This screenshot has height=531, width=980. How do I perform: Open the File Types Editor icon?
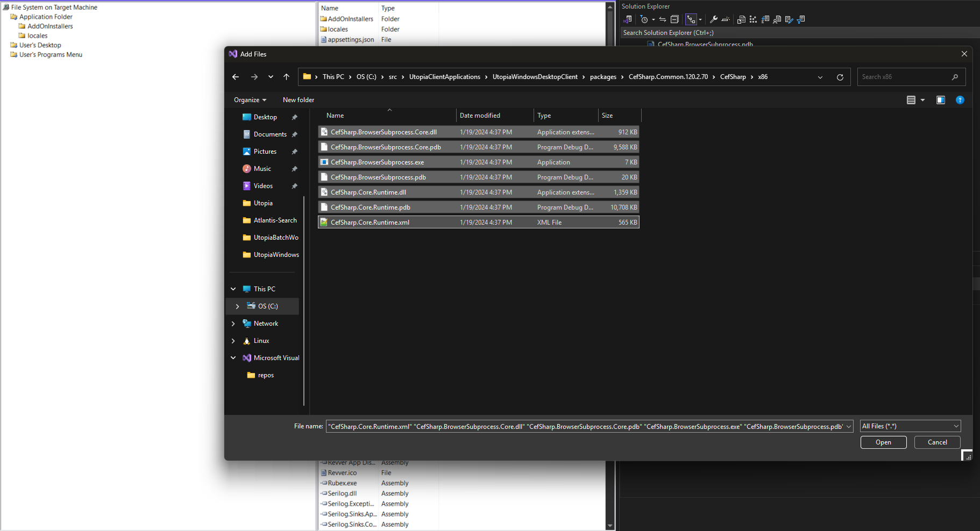click(765, 19)
